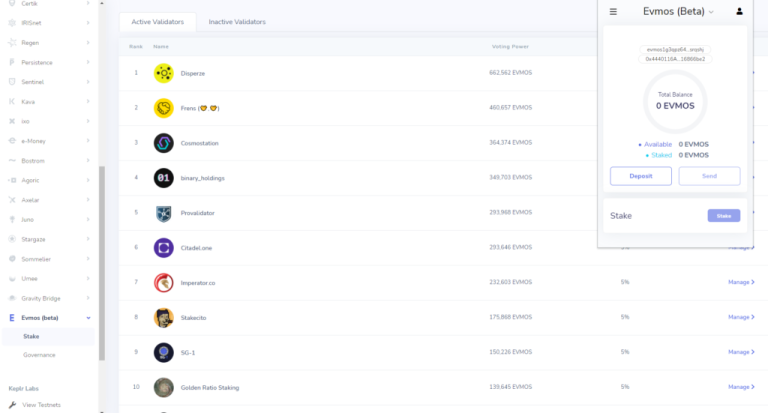Screen dimensions: 768x413
Task: Click the ixo chain icon in sidebar
Action: [x=12, y=121]
